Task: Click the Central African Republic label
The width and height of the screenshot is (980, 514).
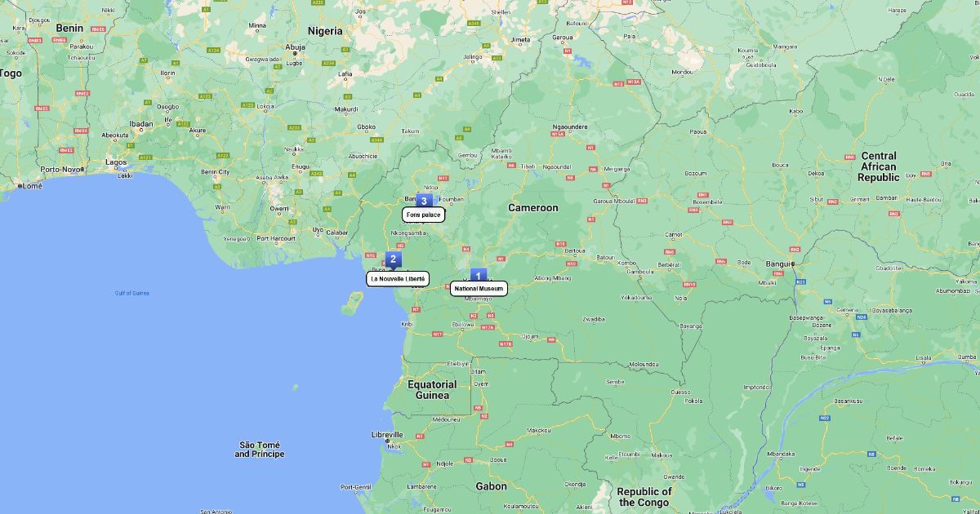Action: 879,166
